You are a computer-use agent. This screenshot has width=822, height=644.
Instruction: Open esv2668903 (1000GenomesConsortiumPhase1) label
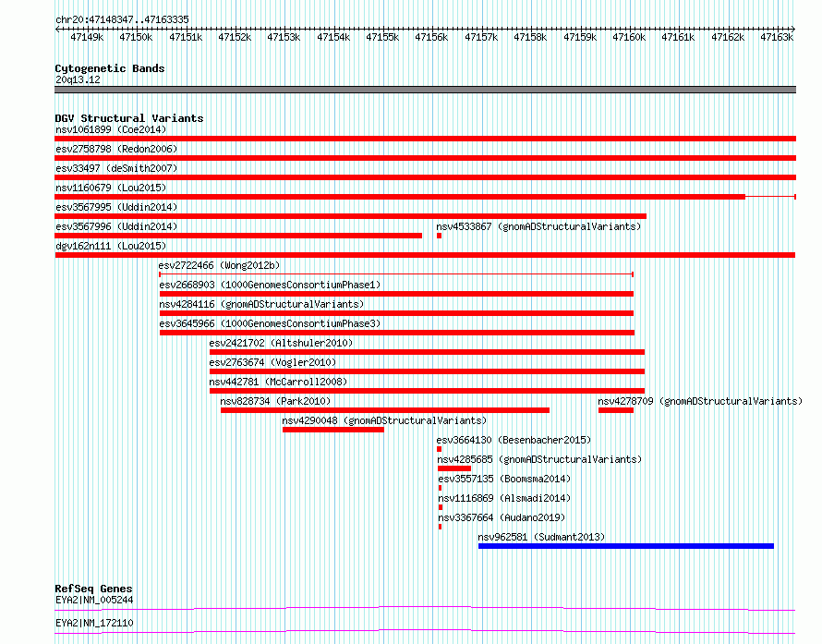coord(270,285)
